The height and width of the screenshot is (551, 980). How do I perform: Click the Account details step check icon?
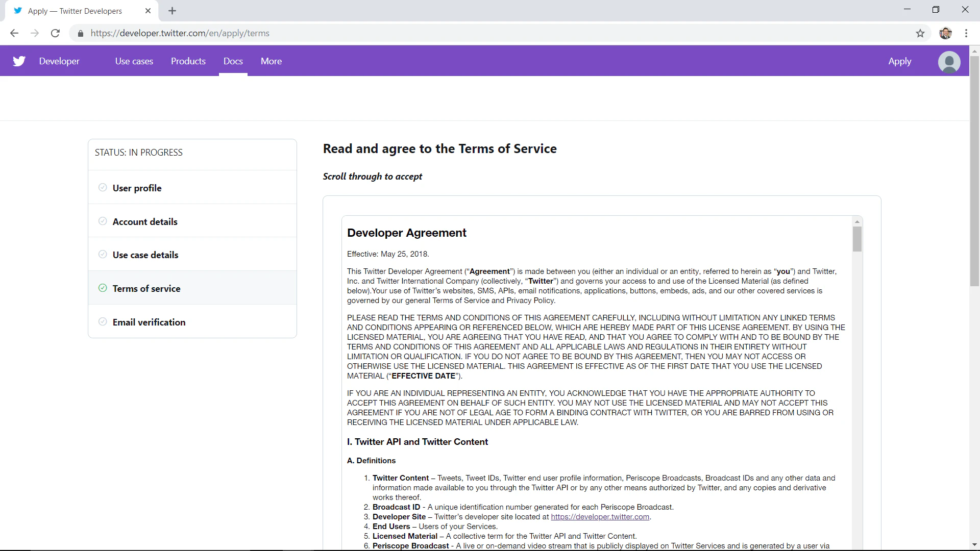(x=103, y=221)
